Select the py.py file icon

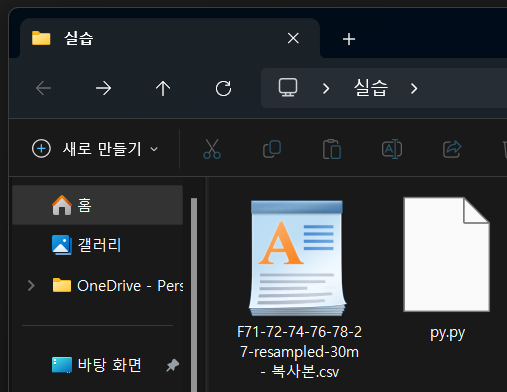coord(447,254)
